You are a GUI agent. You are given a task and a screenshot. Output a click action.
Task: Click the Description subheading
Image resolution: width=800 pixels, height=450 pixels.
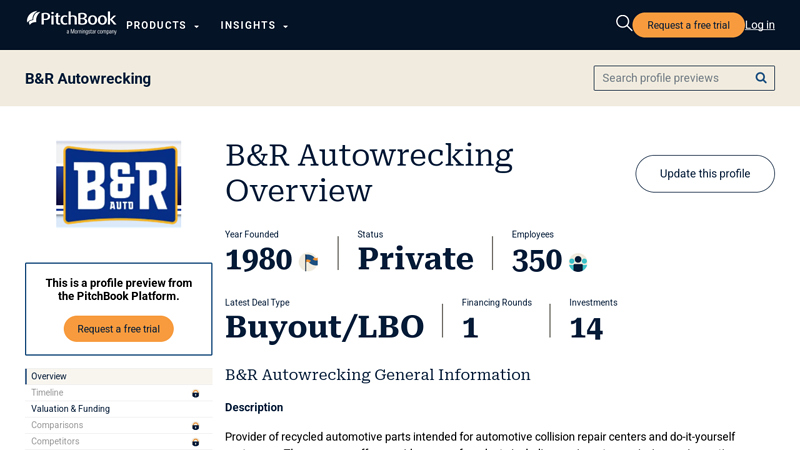[x=254, y=407]
